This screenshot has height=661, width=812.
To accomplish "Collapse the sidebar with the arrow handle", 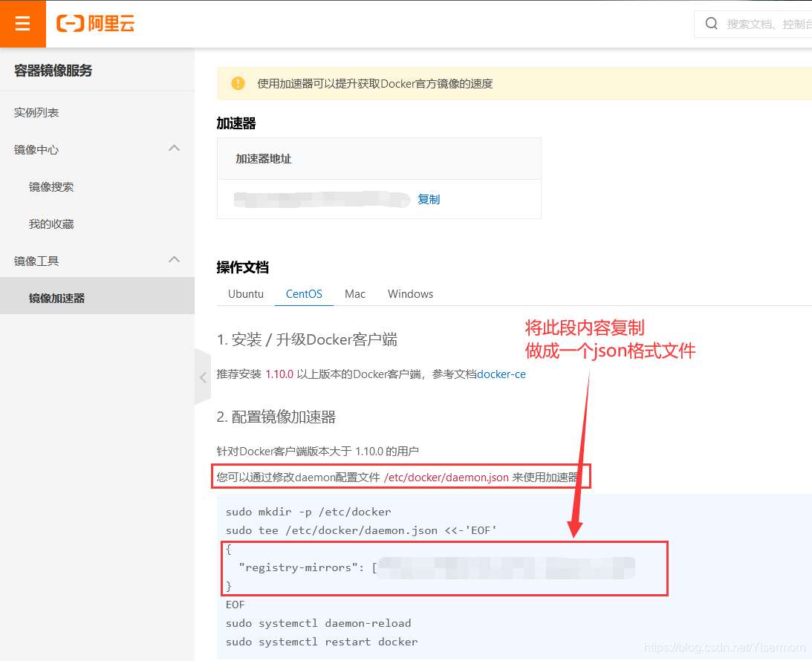I will click(203, 377).
